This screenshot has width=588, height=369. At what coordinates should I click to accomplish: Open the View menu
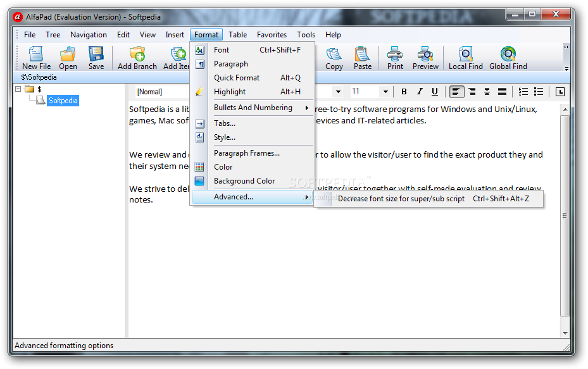(147, 35)
